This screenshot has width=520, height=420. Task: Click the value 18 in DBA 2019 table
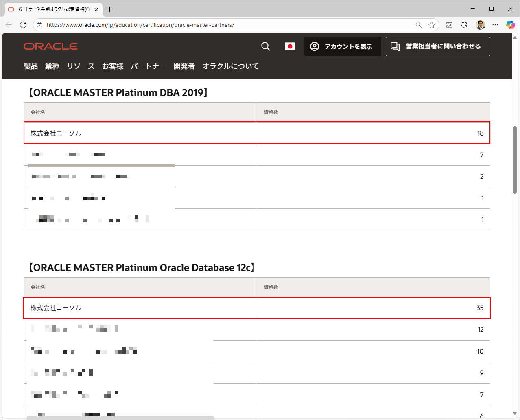click(481, 133)
